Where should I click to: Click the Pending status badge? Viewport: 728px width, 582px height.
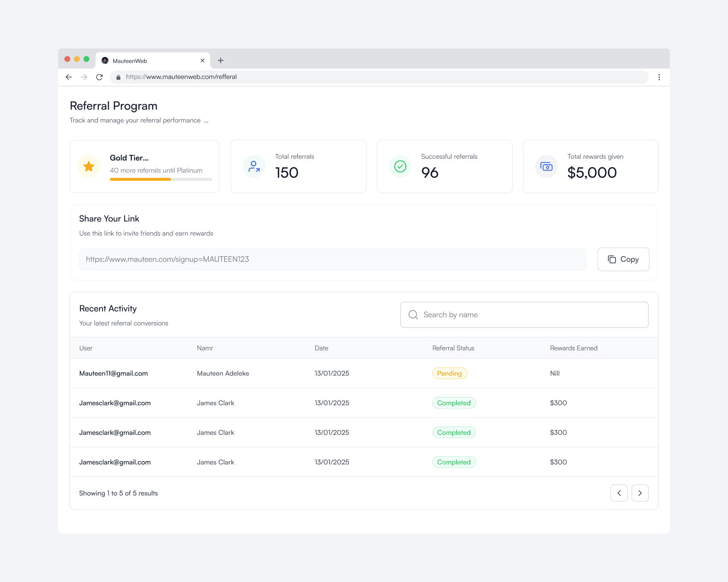click(x=450, y=373)
